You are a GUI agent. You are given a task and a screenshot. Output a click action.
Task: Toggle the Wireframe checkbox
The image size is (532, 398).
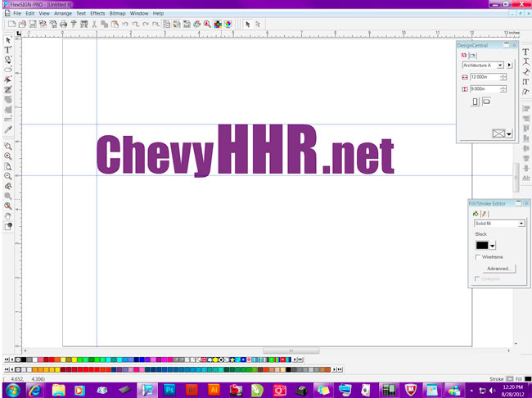[478, 257]
